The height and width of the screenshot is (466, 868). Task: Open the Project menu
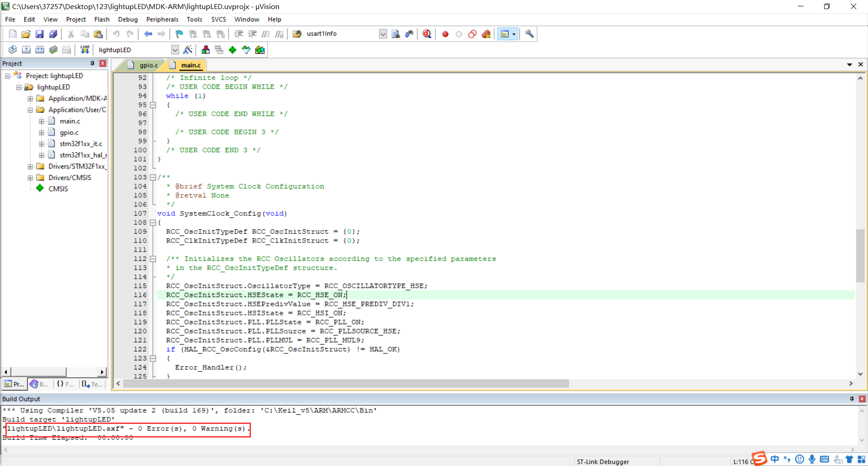[x=75, y=19]
